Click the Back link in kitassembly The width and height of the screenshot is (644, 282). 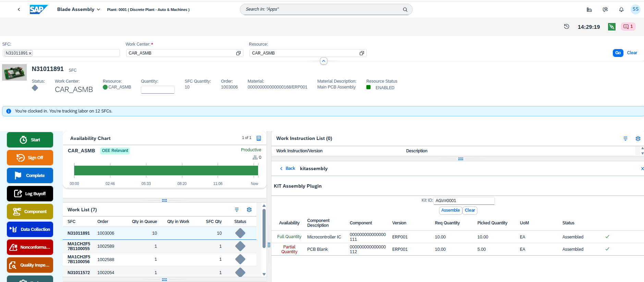[x=287, y=168]
